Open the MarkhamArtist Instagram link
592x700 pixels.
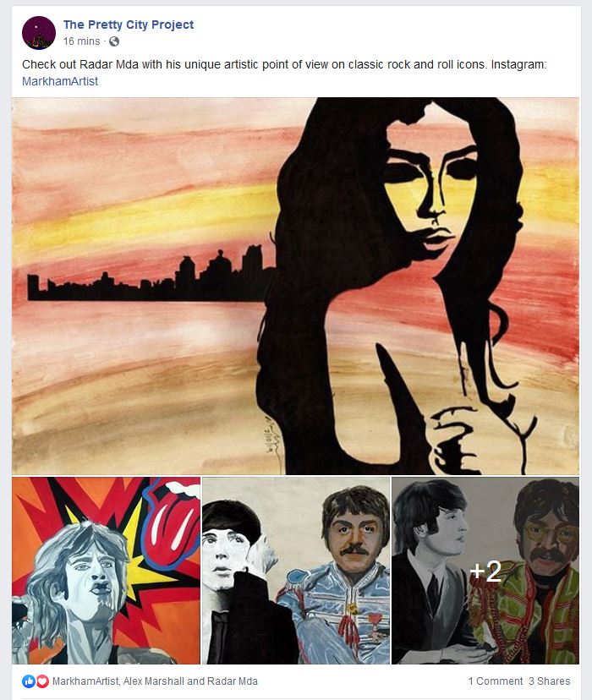tap(60, 81)
